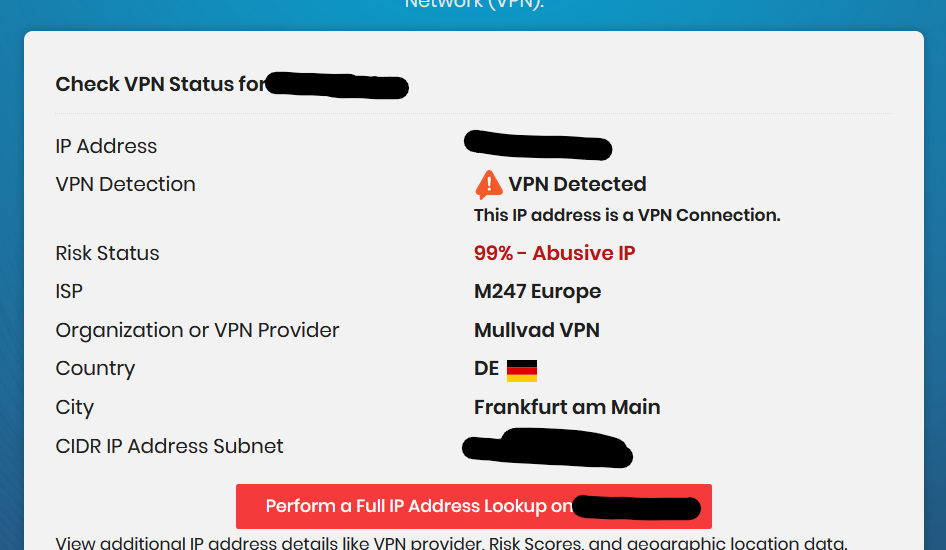Screen dimensions: 946x550
Task: Select the 99% - Abusive IP risk value
Action: [554, 253]
